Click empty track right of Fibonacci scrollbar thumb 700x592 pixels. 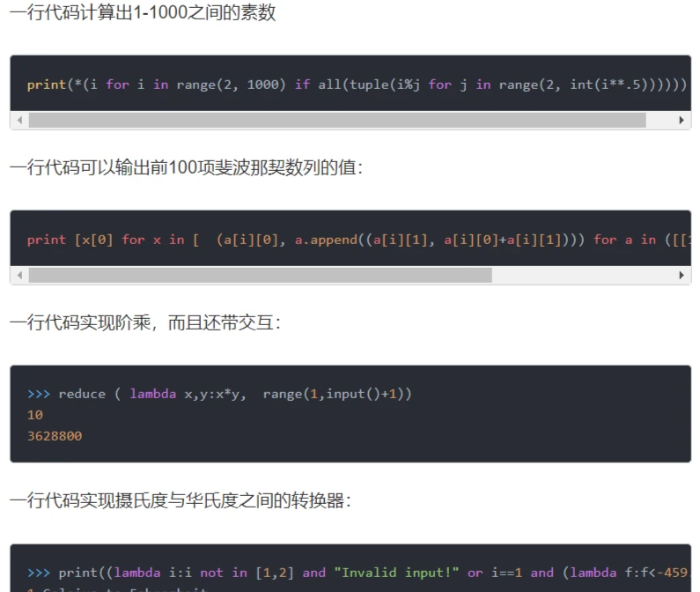click(x=583, y=275)
